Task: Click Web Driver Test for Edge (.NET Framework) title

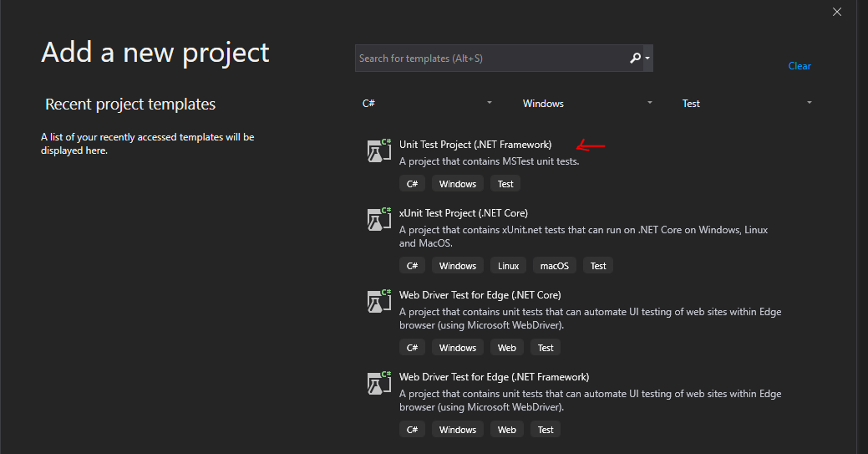Action: pos(495,378)
